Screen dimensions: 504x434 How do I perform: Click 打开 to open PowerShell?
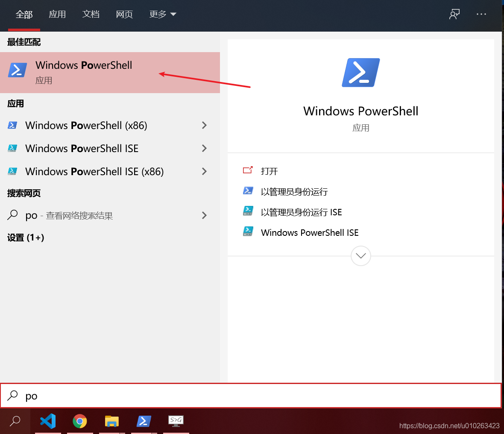point(270,171)
